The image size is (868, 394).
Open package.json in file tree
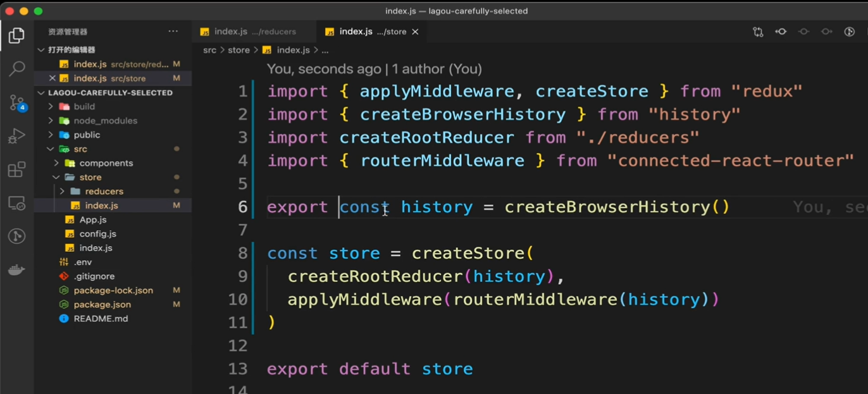click(x=102, y=304)
